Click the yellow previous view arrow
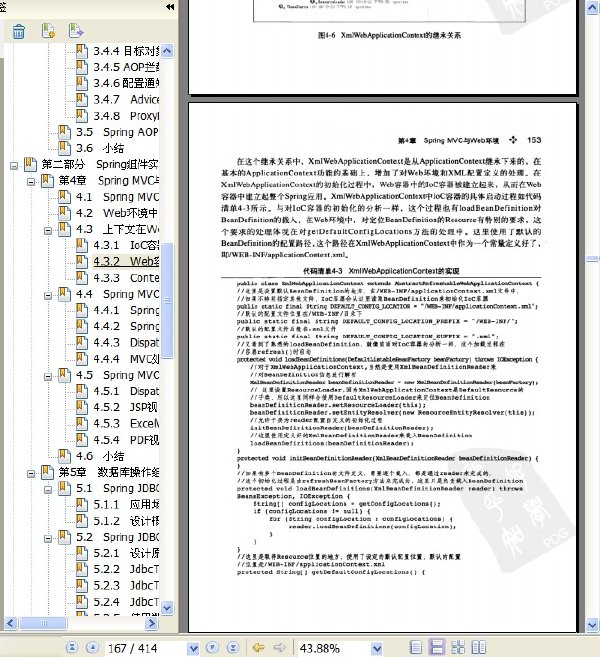 coord(259,647)
